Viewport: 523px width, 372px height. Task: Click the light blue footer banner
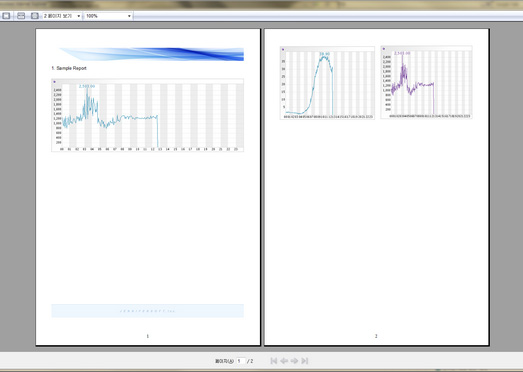[147, 311]
